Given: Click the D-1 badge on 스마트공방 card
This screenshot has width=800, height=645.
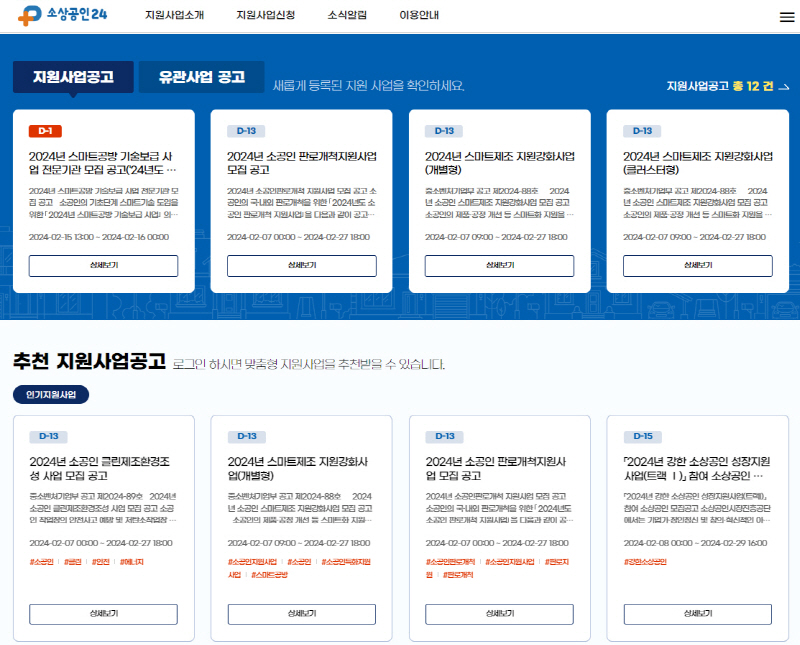Looking at the screenshot, I should point(43,131).
